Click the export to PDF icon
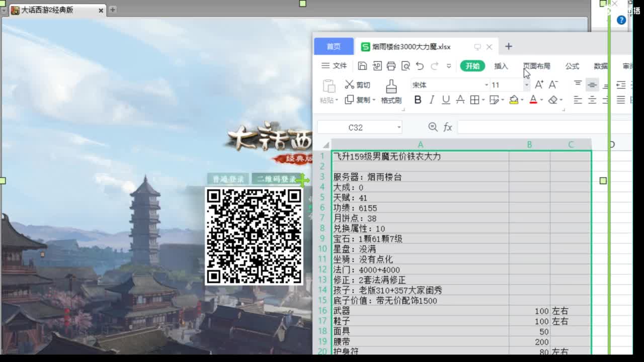 tap(377, 66)
